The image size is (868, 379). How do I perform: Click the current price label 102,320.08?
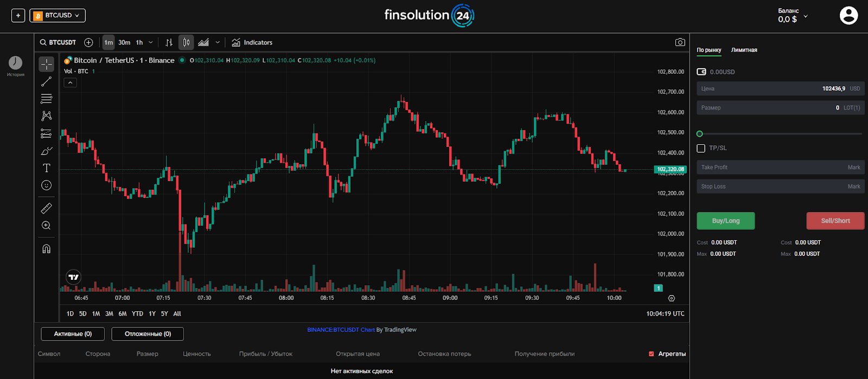671,169
